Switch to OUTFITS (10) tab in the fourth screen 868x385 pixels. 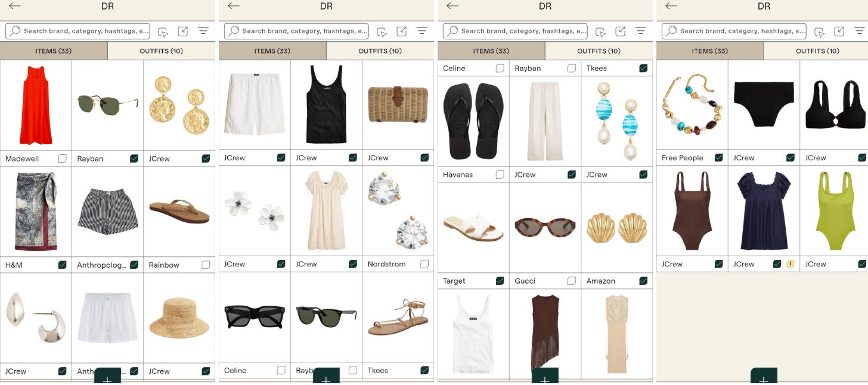click(x=818, y=51)
